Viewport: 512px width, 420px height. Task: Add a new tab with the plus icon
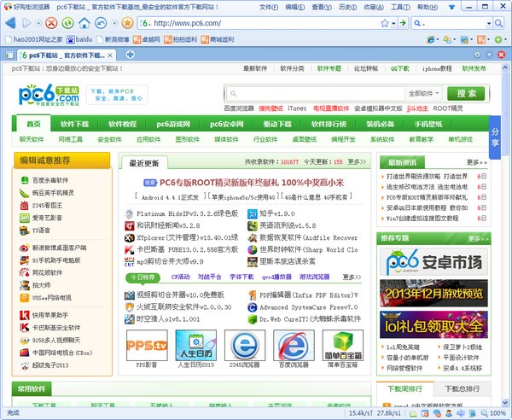[x=130, y=55]
